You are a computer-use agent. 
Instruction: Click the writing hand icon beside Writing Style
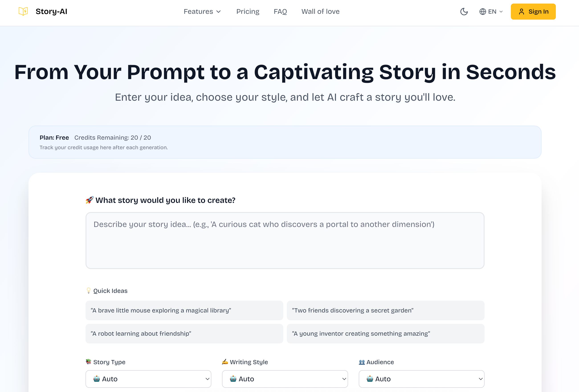(x=225, y=361)
